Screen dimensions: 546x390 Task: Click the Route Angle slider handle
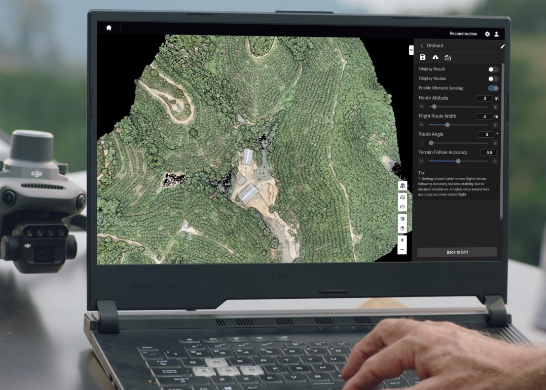tap(431, 143)
